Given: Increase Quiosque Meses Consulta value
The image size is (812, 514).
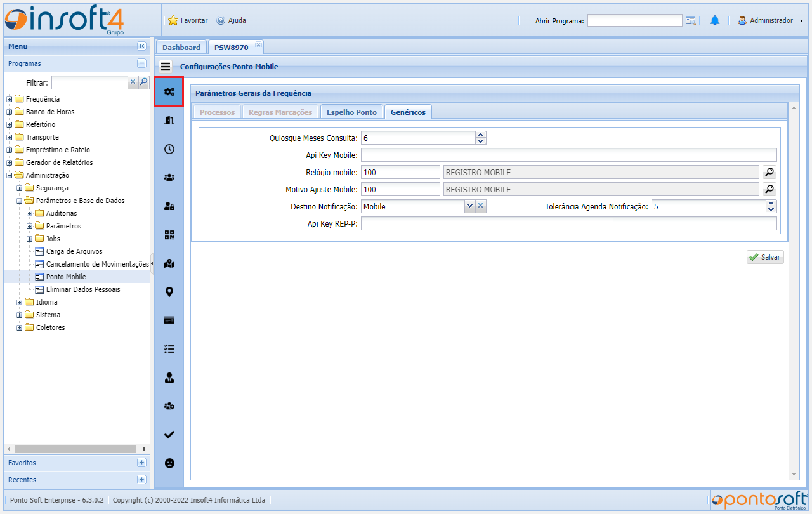Looking at the screenshot, I should tap(481, 135).
